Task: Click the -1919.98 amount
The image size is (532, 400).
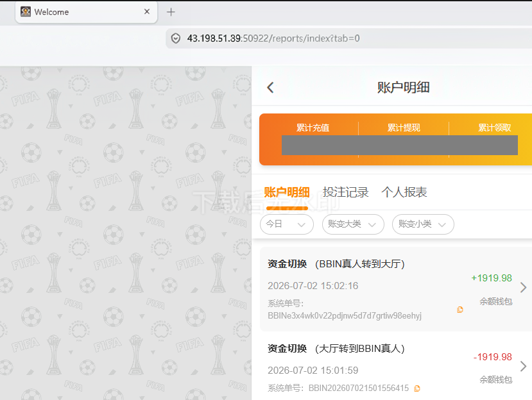Action: coord(492,357)
